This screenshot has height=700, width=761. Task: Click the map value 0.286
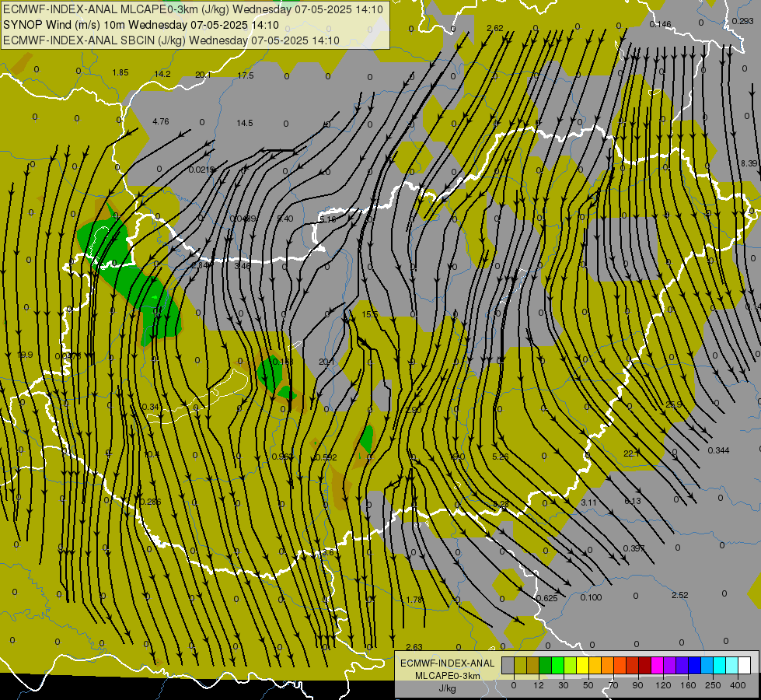[x=150, y=502]
